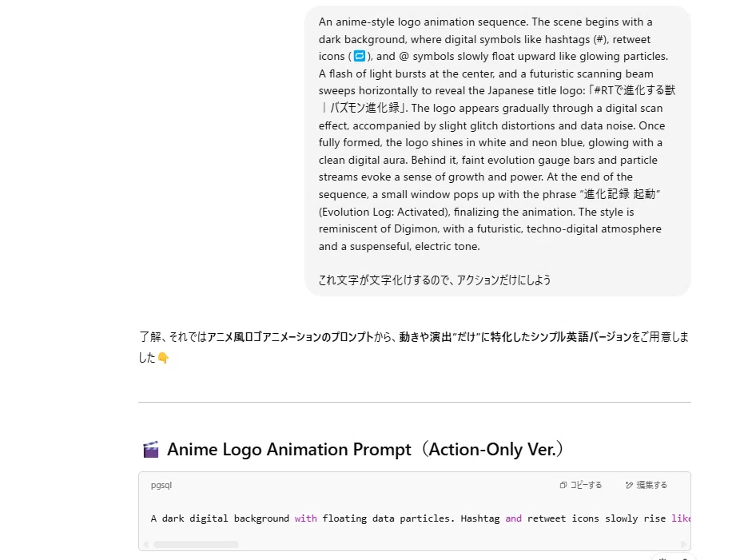Click the 編集する edit button label
Viewport: 752px width, 560px height.
pyautogui.click(x=651, y=485)
